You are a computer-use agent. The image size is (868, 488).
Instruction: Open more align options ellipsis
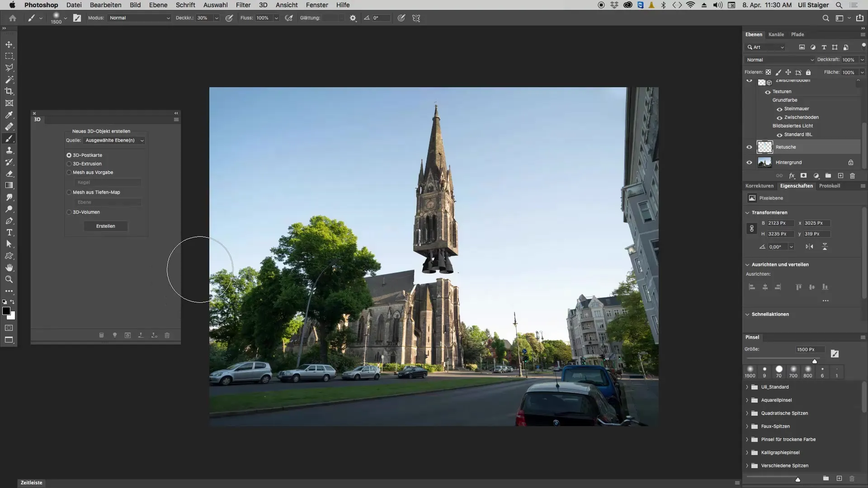[826, 300]
